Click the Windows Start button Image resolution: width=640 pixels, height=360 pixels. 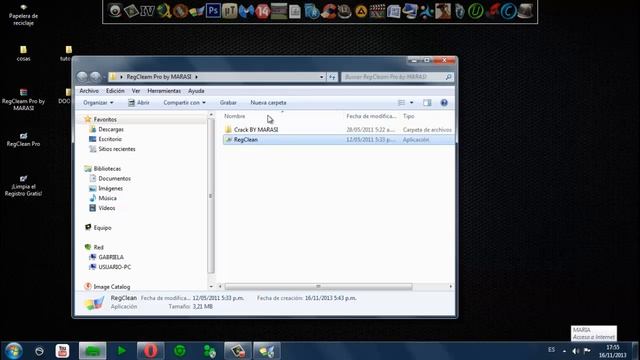click(x=13, y=351)
